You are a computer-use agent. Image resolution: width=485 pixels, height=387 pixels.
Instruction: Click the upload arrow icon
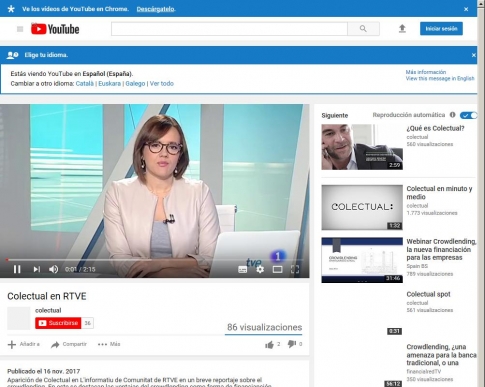pos(402,29)
